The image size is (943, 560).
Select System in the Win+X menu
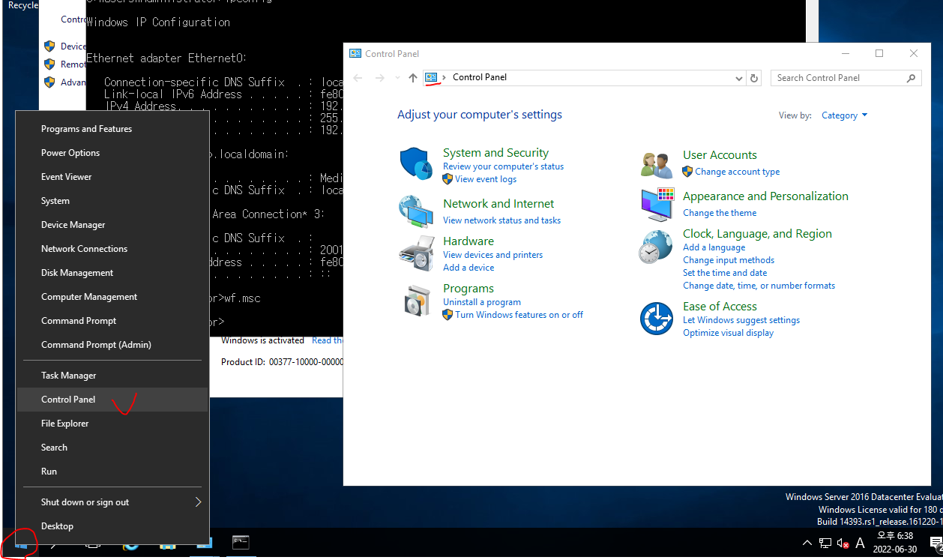coord(112,201)
